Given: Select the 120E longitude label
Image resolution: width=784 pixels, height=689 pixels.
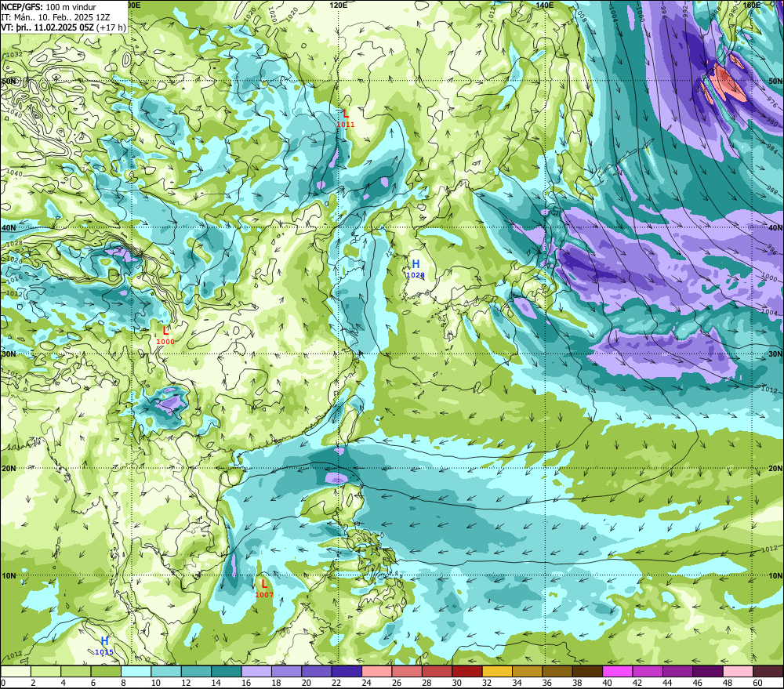Looking at the screenshot, I should tap(339, 5).
